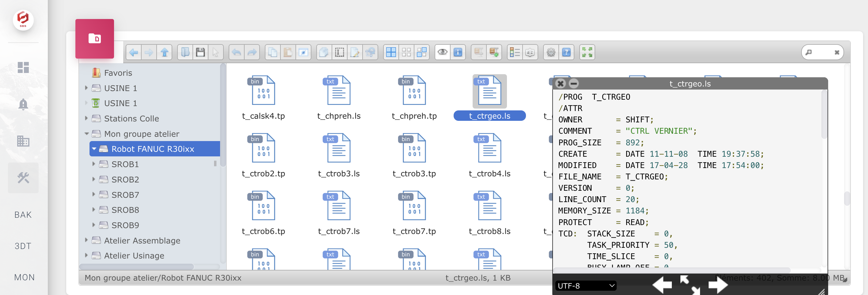This screenshot has width=868, height=295.
Task: Duplicate the selected file
Action: point(324,52)
